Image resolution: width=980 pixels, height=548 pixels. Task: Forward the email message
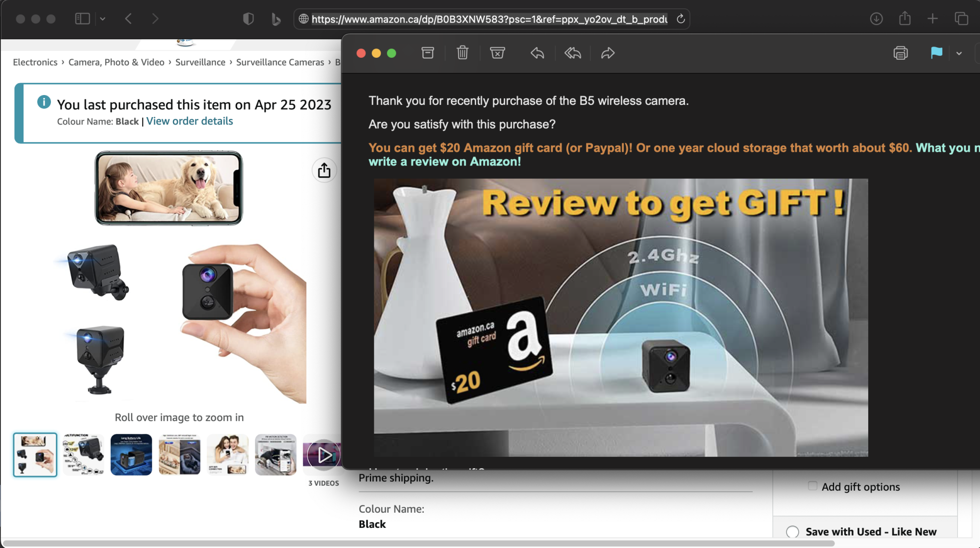point(608,53)
